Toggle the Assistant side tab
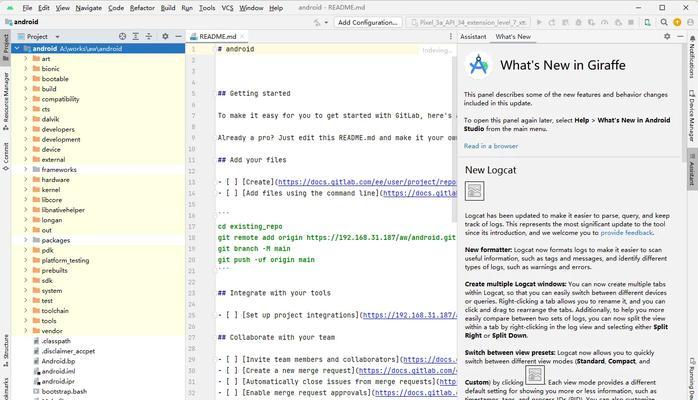The width and height of the screenshot is (698, 400). pyautogui.click(x=692, y=170)
